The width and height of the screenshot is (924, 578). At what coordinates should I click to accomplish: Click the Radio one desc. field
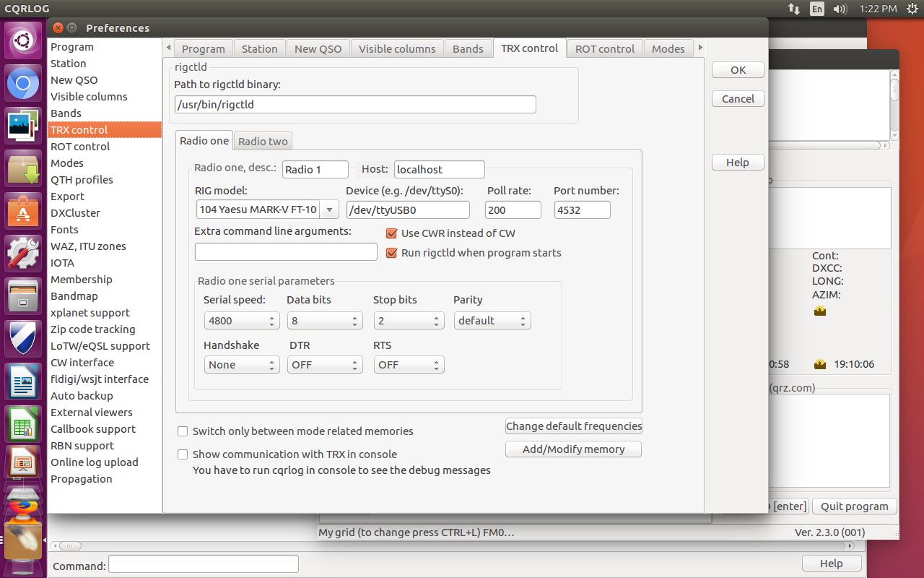coord(315,169)
